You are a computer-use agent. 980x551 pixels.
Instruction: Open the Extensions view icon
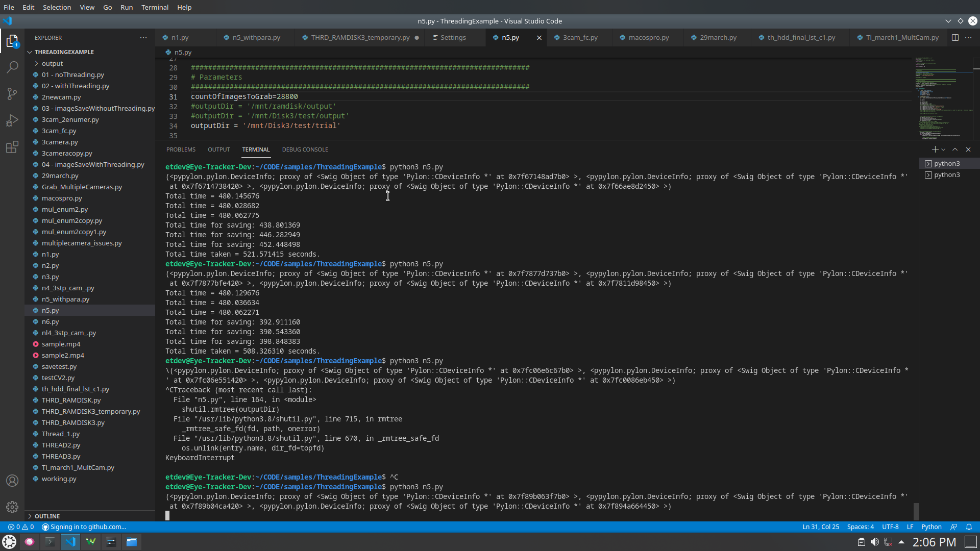(12, 147)
